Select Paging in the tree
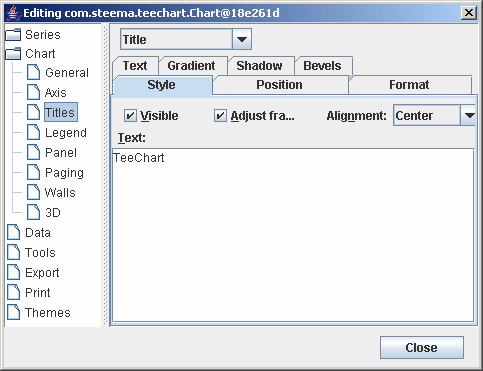The image size is (483, 371). point(64,173)
